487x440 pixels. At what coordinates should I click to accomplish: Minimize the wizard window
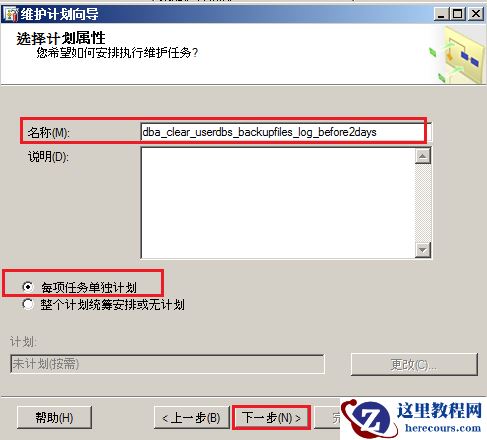[441, 14]
